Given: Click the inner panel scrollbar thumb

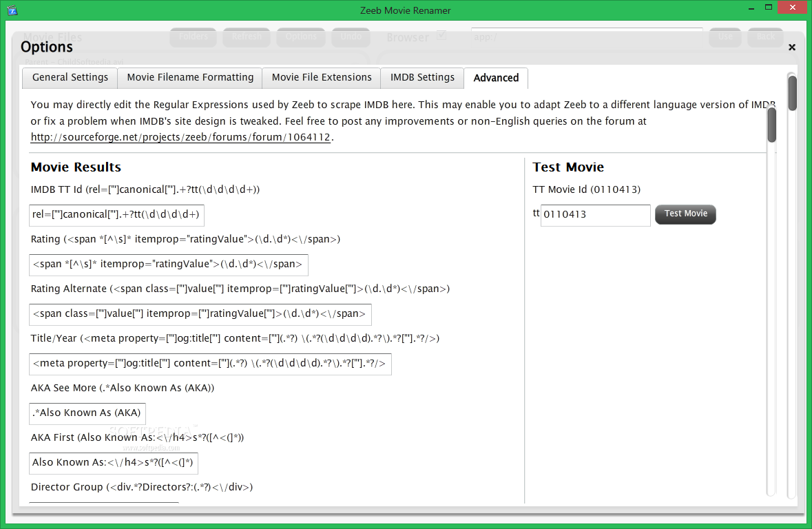Looking at the screenshot, I should [x=771, y=125].
